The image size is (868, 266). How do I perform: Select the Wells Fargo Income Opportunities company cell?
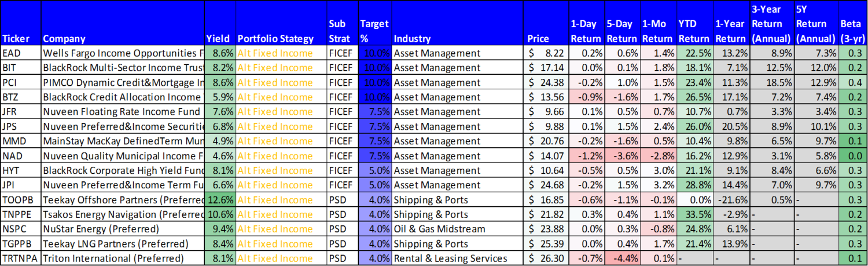pos(123,53)
